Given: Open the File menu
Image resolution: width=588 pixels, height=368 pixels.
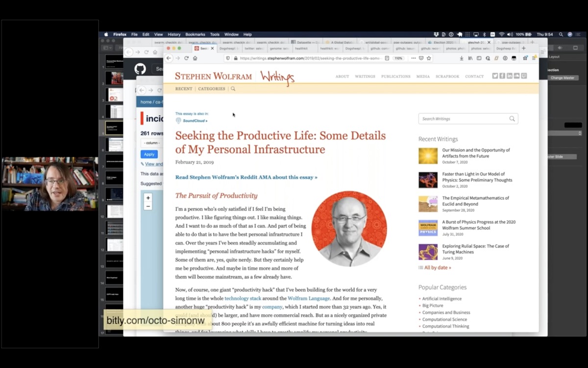Looking at the screenshot, I should tap(134, 34).
